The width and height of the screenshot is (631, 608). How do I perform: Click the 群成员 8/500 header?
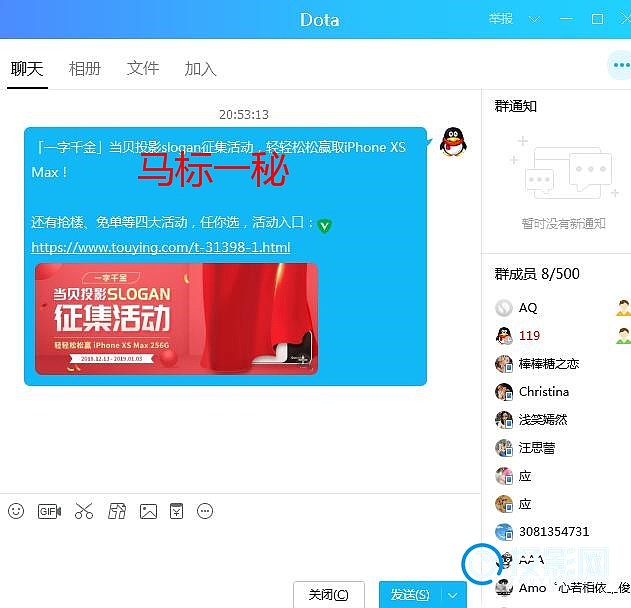click(x=537, y=274)
